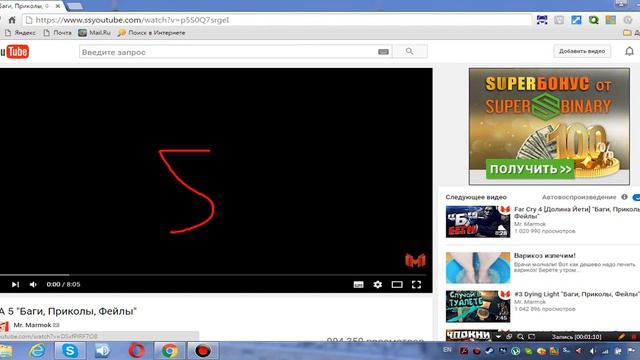This screenshot has height=360, width=640.
Task: Click the Marmok M watermark in the video
Action: pyautogui.click(x=415, y=260)
